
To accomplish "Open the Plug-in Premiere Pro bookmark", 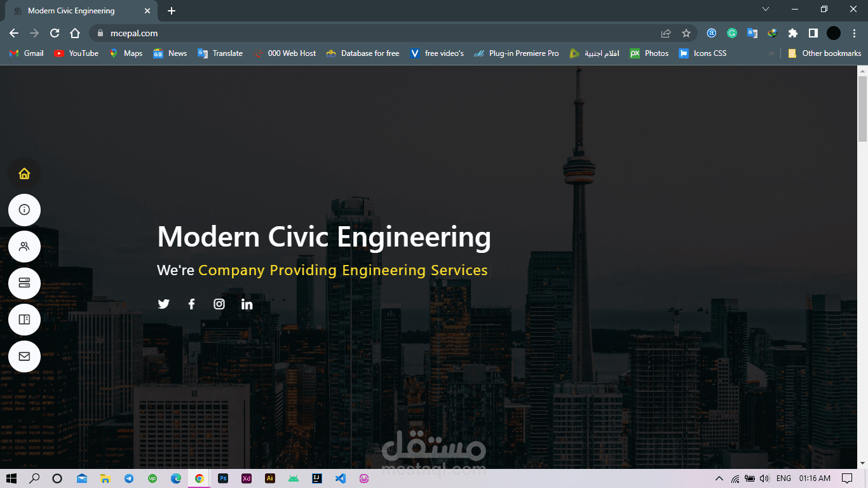I will pos(517,53).
